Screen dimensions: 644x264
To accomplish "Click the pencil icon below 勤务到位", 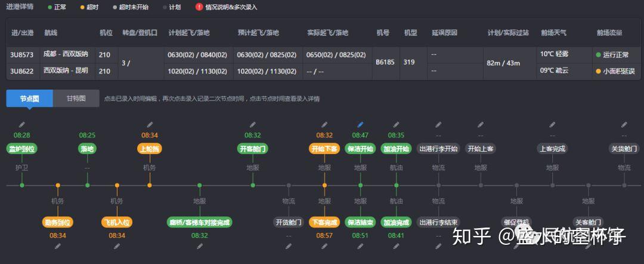I will click(58, 246).
